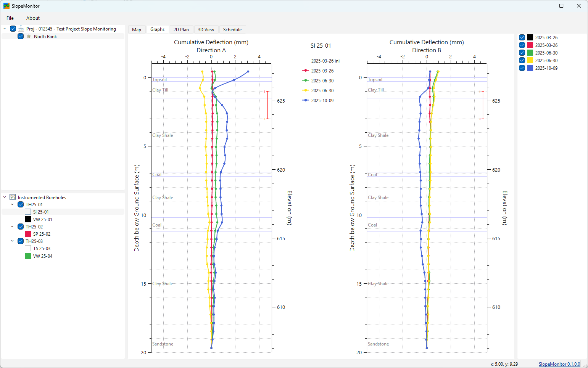Select the SI 25-01 instrument entry
The height and width of the screenshot is (368, 588).
41,212
